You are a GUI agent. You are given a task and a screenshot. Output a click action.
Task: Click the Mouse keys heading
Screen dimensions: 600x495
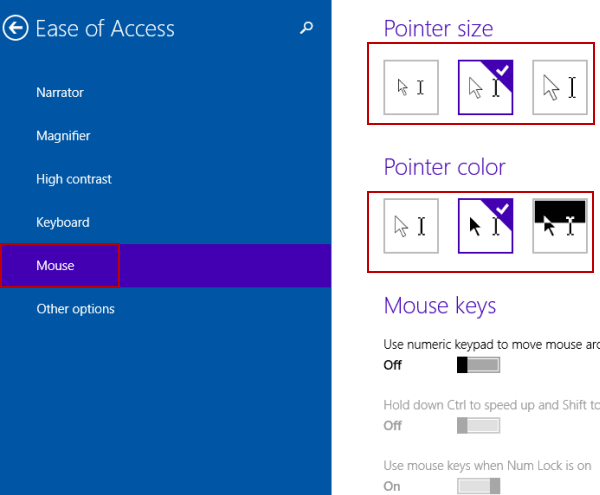tap(440, 305)
